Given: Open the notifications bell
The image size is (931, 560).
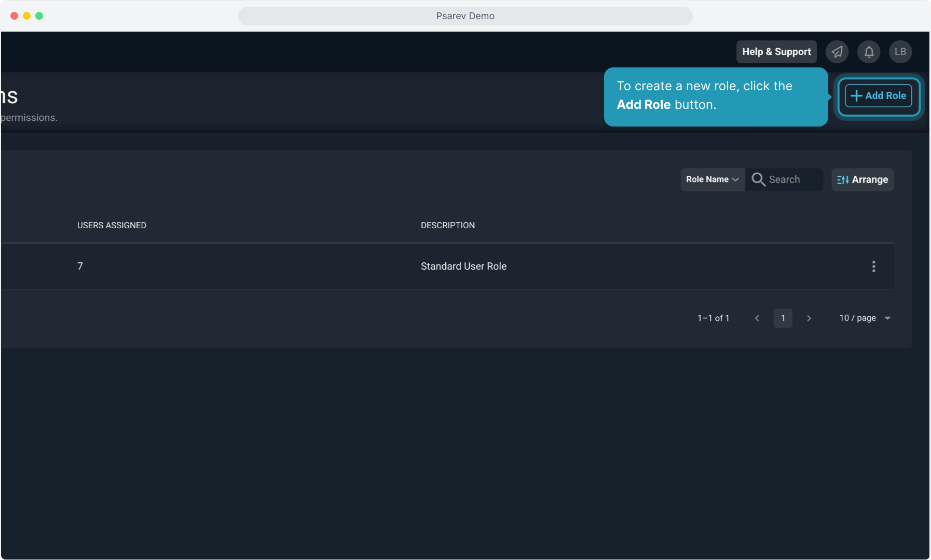Looking at the screenshot, I should (869, 52).
